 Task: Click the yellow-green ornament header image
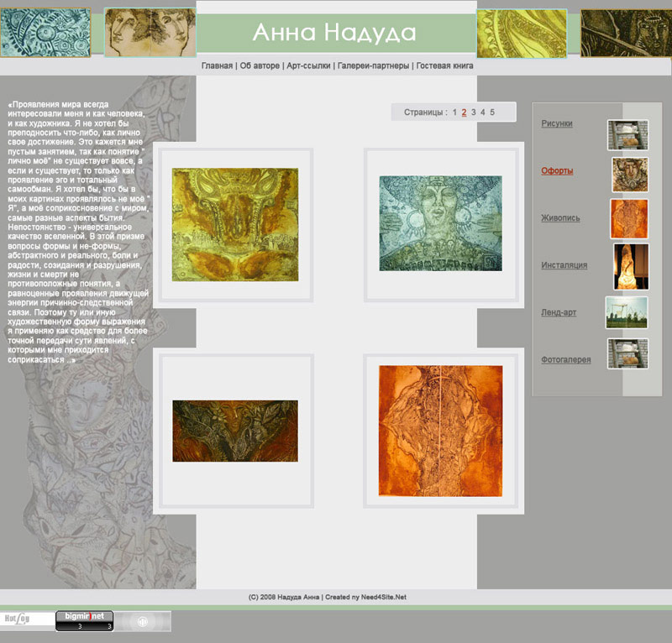coord(522,34)
